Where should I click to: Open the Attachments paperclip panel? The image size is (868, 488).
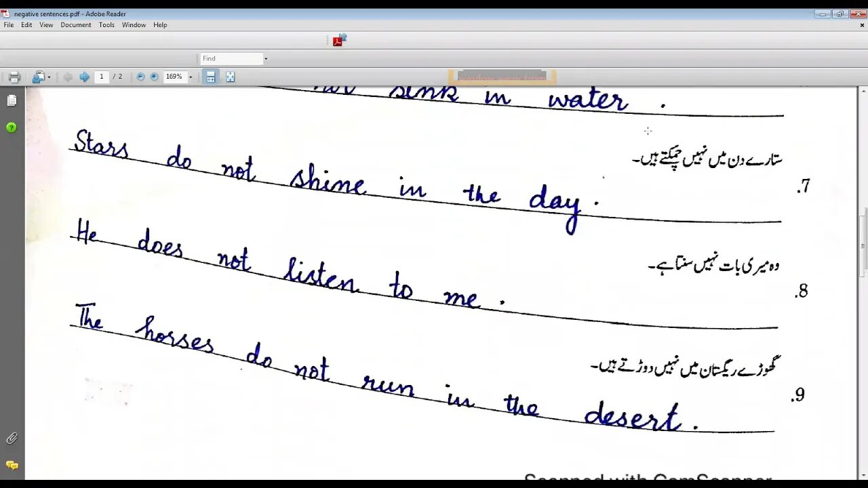click(x=12, y=439)
